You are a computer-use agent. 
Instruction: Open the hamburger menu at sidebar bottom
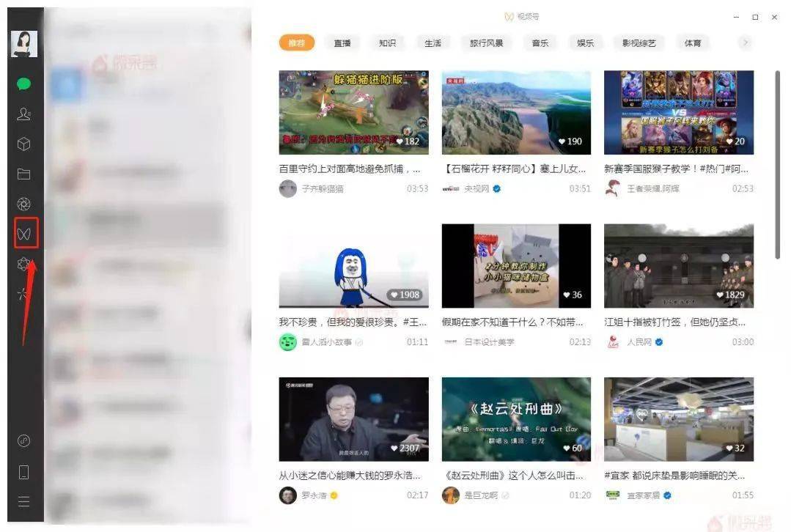click(24, 501)
